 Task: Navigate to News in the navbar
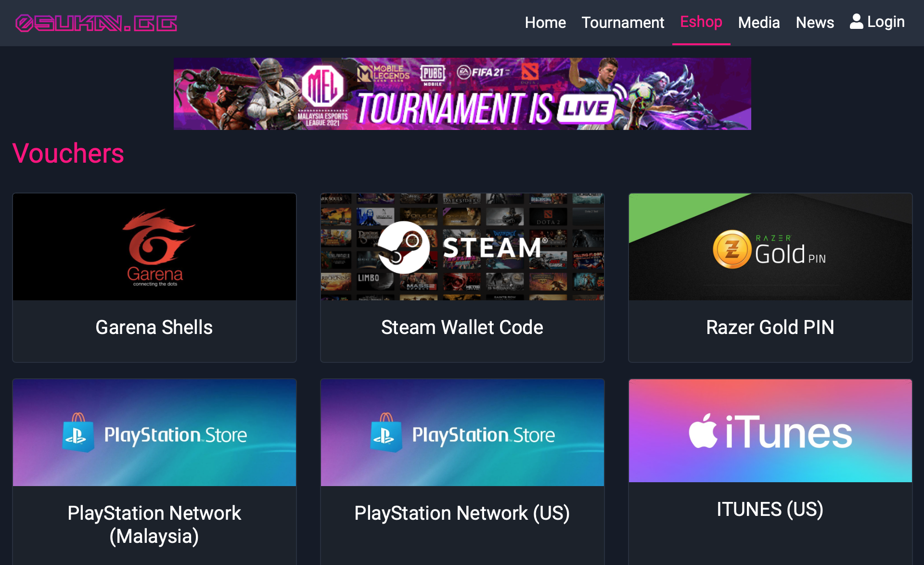(x=815, y=23)
